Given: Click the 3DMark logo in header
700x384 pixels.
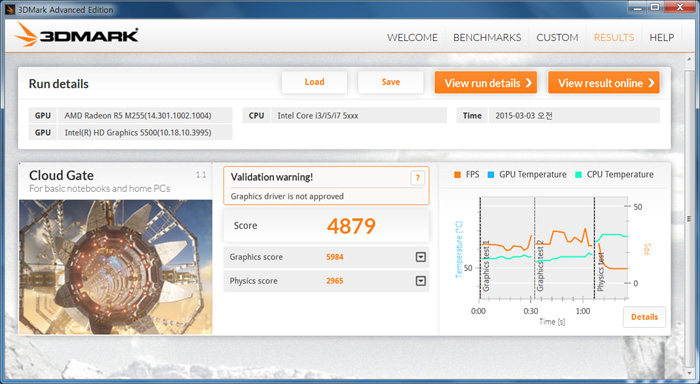Looking at the screenshot, I should point(76,34).
